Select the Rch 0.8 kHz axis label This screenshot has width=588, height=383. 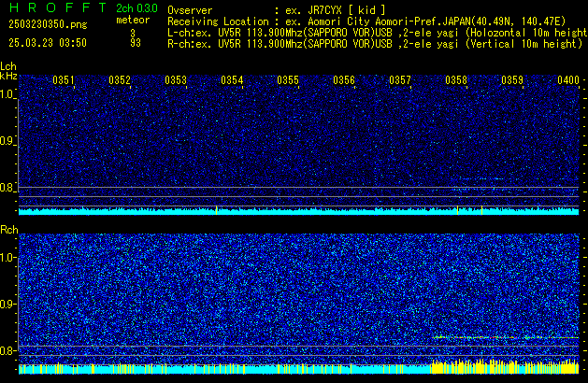(x=7, y=350)
